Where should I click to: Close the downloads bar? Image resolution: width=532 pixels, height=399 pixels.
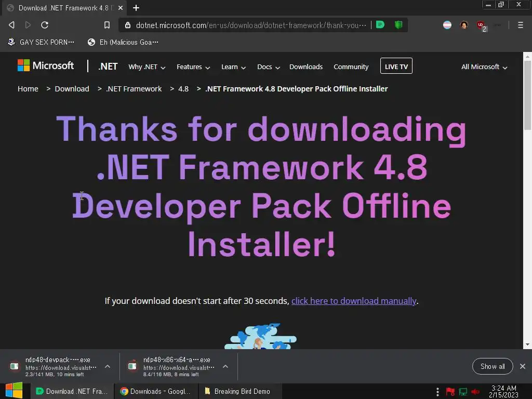(523, 366)
